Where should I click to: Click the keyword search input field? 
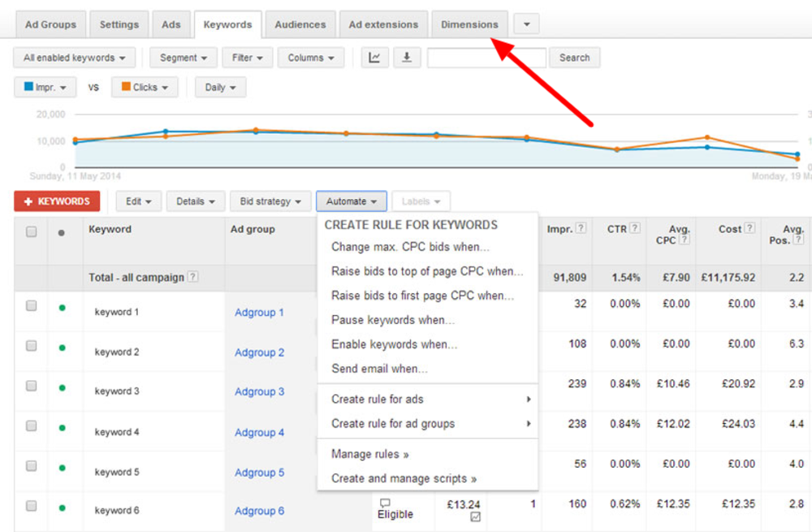[x=486, y=58]
